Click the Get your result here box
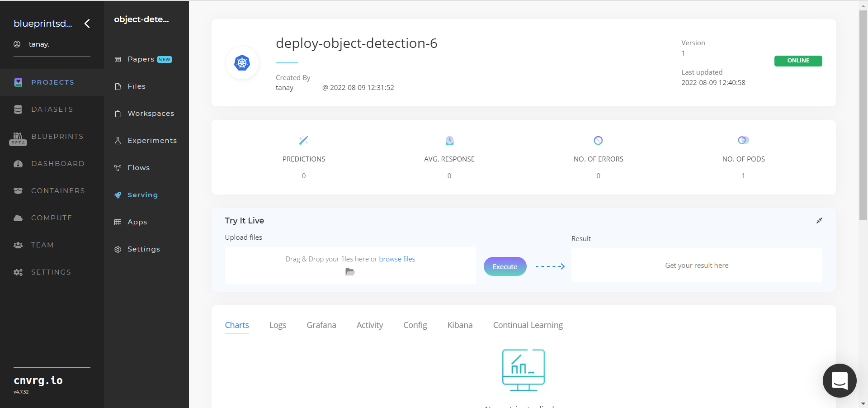The height and width of the screenshot is (408, 868). (x=697, y=266)
